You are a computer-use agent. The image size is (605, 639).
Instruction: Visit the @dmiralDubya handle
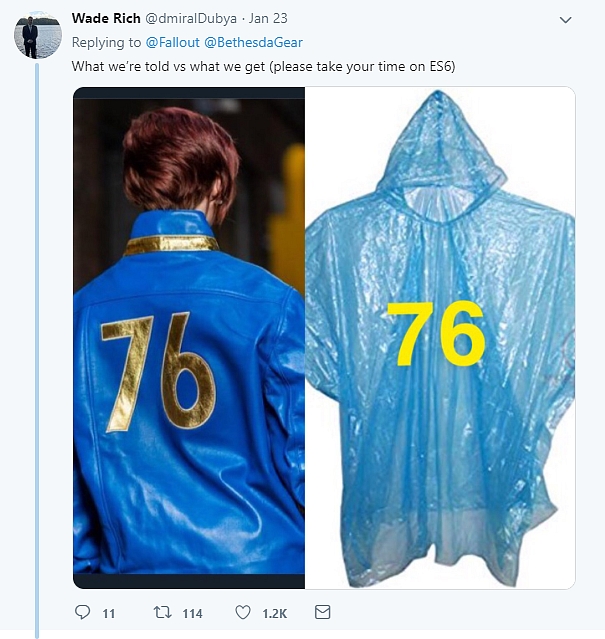[x=191, y=19]
